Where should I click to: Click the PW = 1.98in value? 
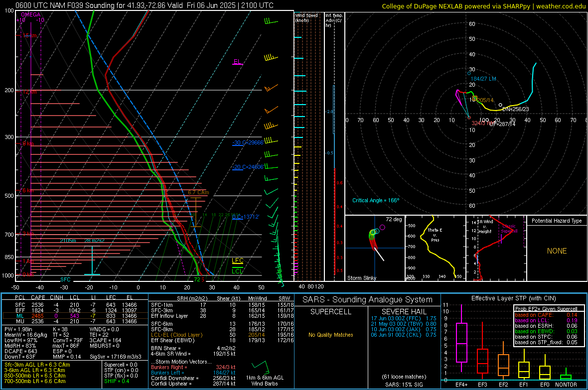coord(18,329)
